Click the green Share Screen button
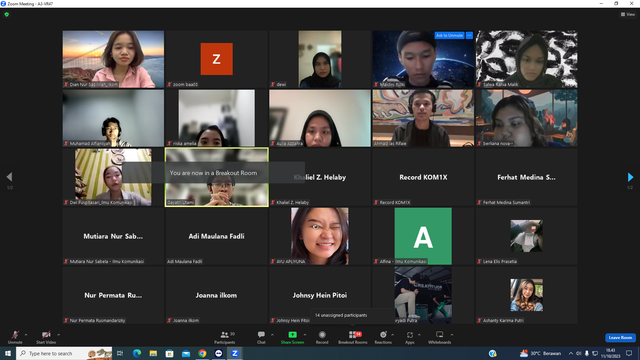Viewport: 640px width, 360px height. tap(292, 337)
